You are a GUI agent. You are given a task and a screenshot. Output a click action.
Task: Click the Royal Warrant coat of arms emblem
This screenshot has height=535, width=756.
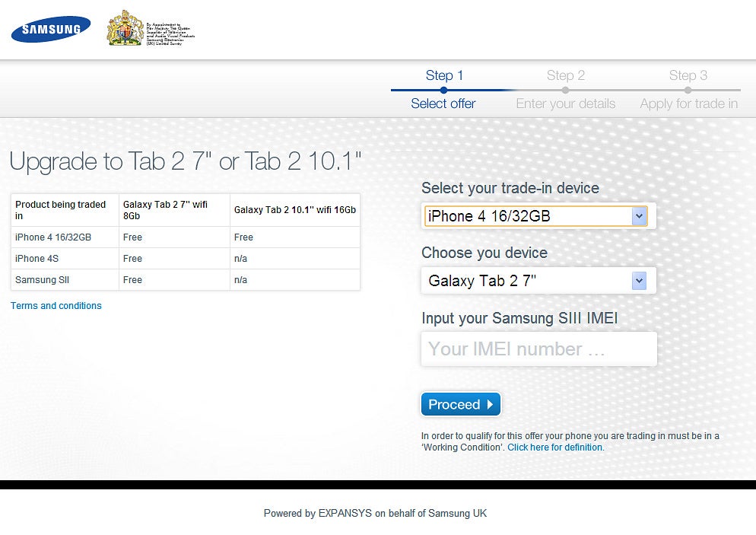(125, 28)
